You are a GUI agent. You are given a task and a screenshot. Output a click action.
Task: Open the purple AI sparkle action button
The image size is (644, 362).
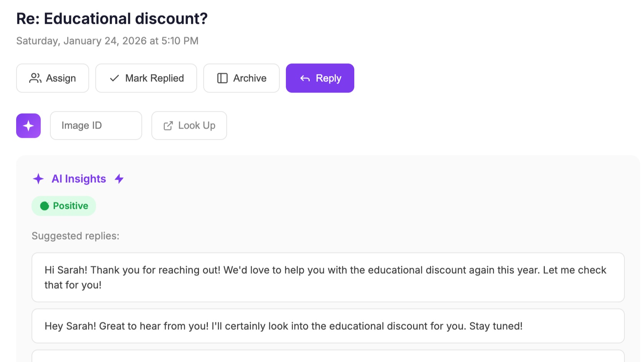(x=28, y=125)
